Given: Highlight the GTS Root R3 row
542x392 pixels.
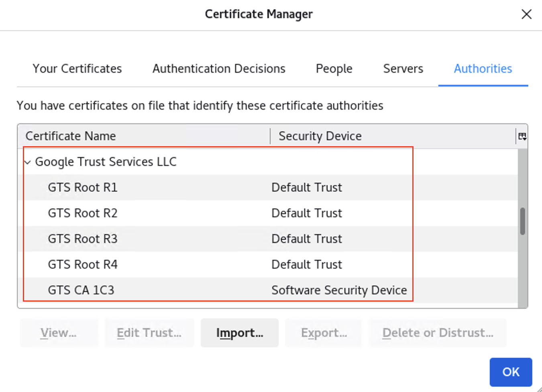Looking at the screenshot, I should coord(83,239).
